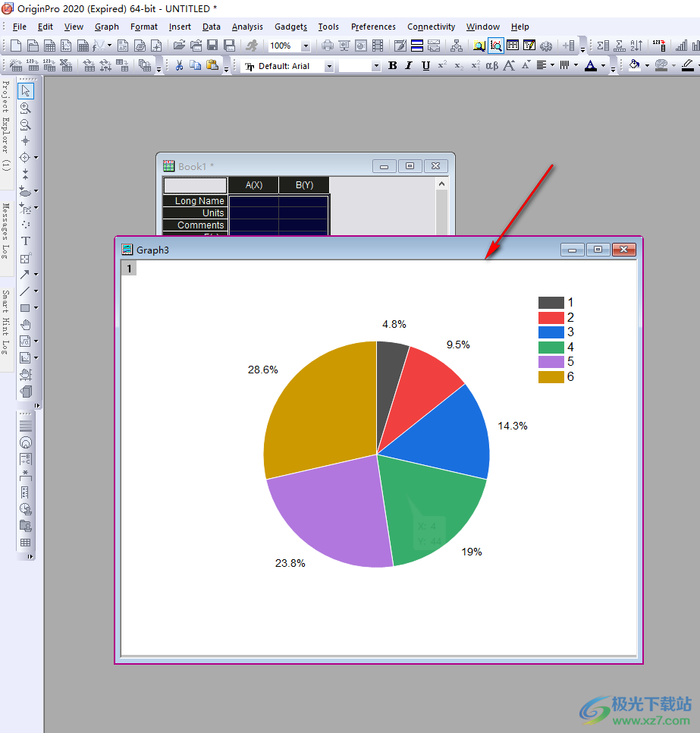Expand the text alignment dropdown arrow

(552, 65)
